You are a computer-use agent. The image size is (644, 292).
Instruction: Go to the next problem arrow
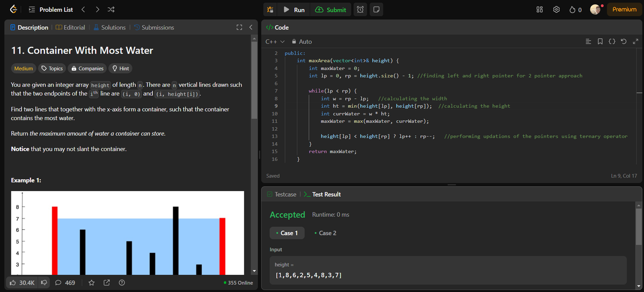coord(97,10)
